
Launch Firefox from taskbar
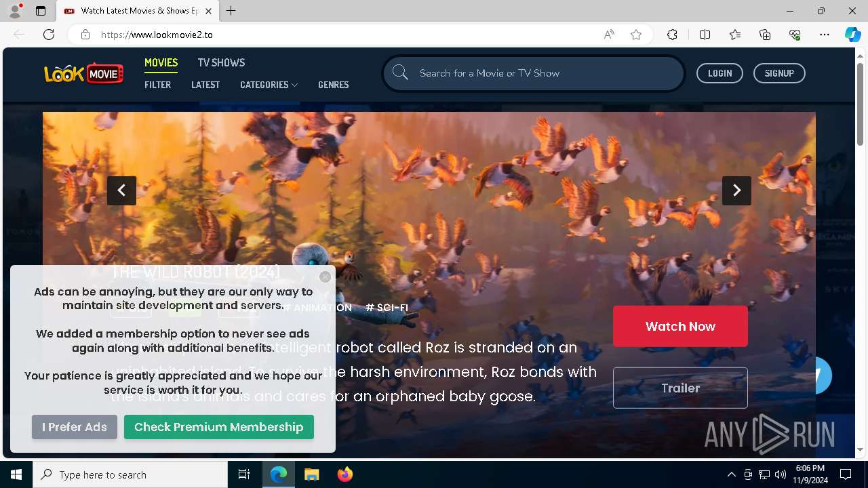click(x=345, y=474)
